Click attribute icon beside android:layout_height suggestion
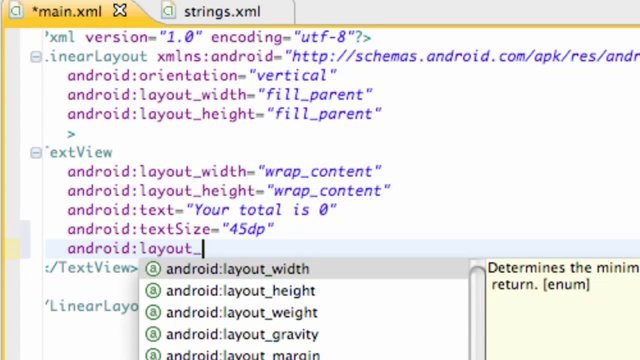 click(153, 291)
